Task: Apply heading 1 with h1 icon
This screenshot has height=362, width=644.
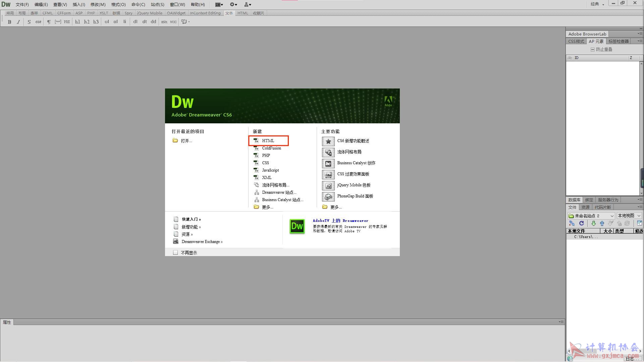Action: pyautogui.click(x=78, y=22)
